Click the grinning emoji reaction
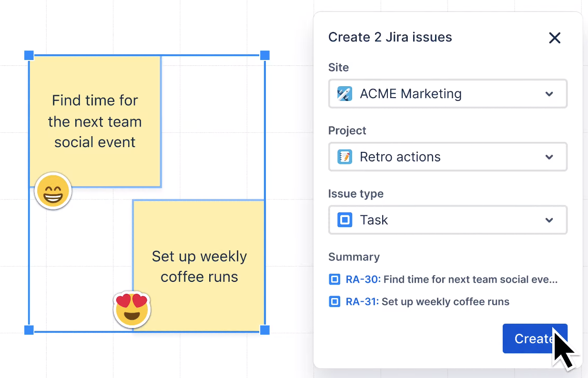588x378 pixels. click(x=53, y=191)
